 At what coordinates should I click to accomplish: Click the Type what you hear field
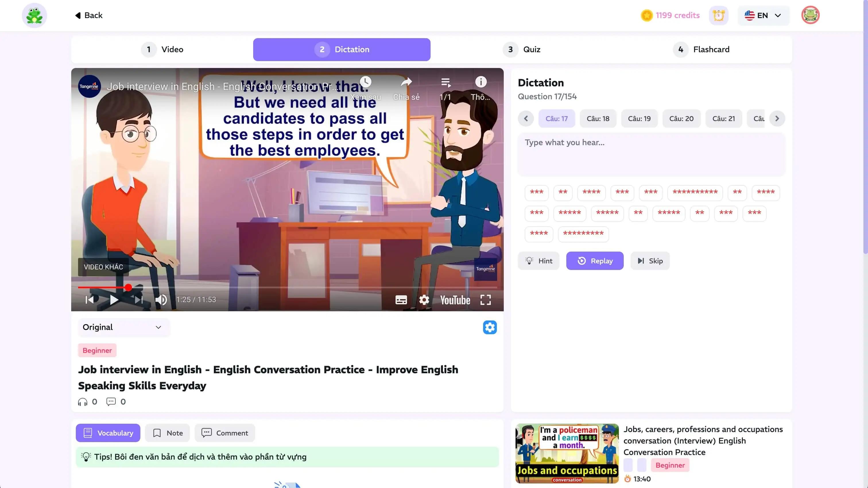(651, 154)
